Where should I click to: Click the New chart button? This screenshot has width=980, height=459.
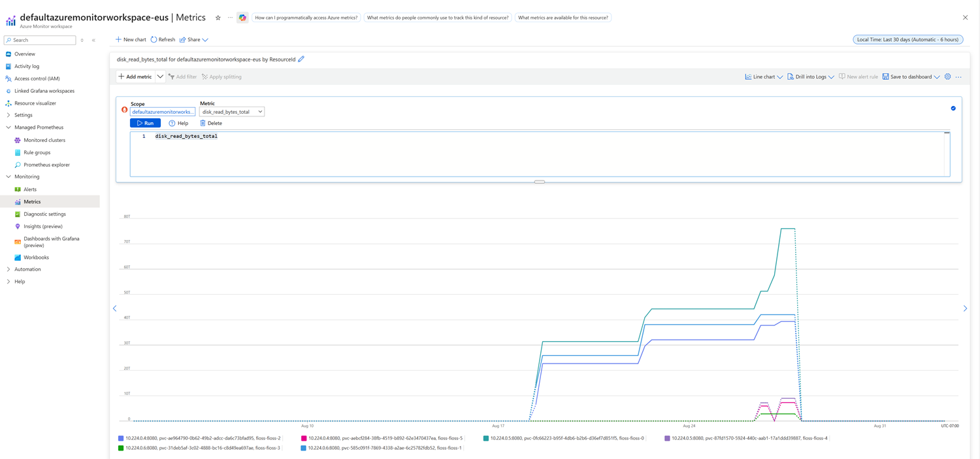pyautogui.click(x=131, y=40)
